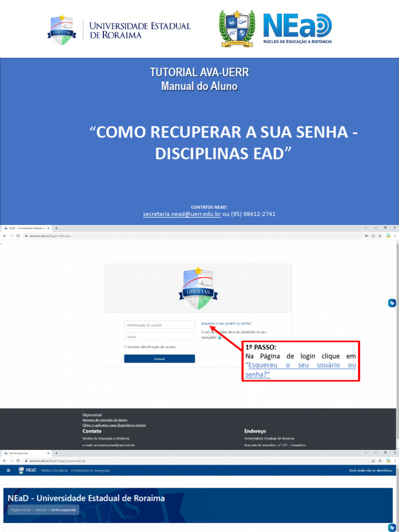Screen dimensions: 399x532
Task: Click the cookies help icon beside navegador
Action: click(220, 338)
